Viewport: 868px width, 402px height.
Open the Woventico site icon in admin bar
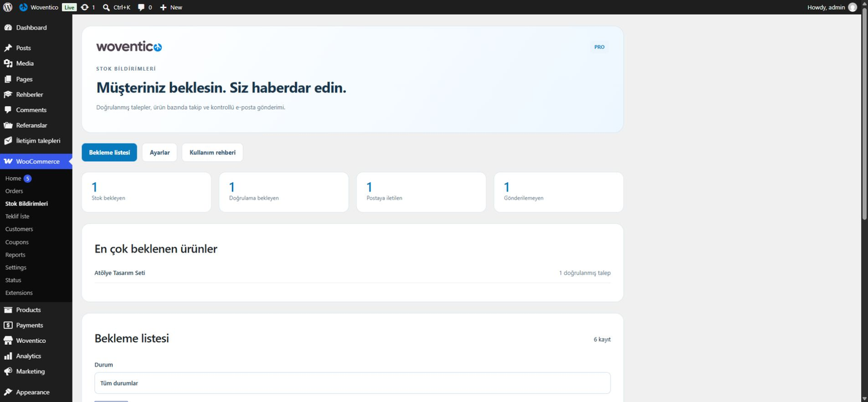(24, 7)
